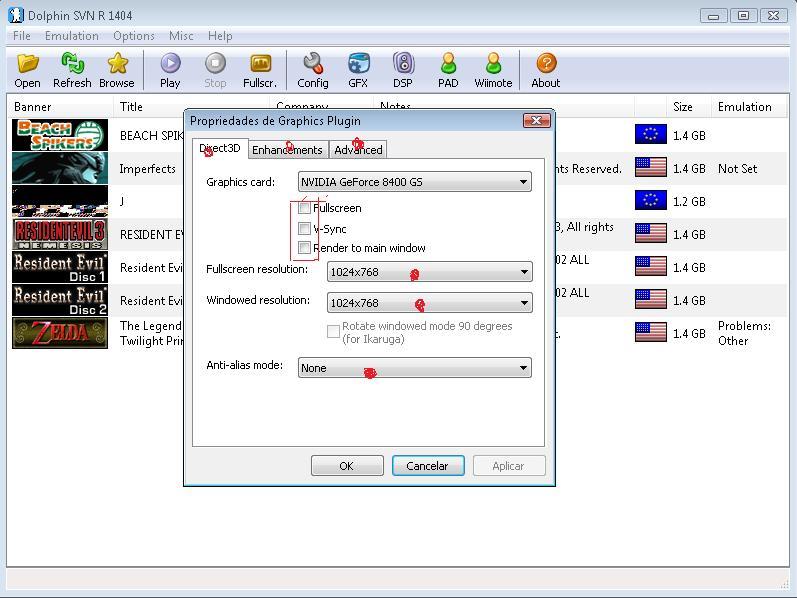Select Resident Evil Disc 1 banner
797x598 pixels.
click(60, 267)
